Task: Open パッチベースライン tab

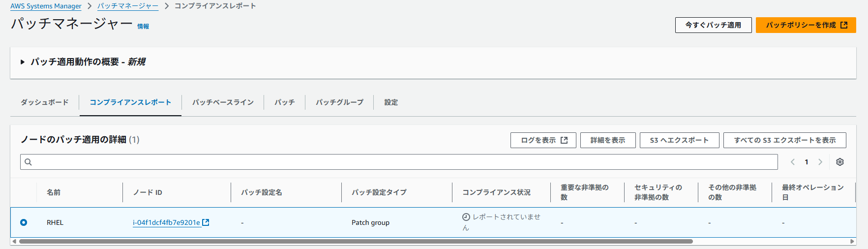Action: click(x=223, y=102)
